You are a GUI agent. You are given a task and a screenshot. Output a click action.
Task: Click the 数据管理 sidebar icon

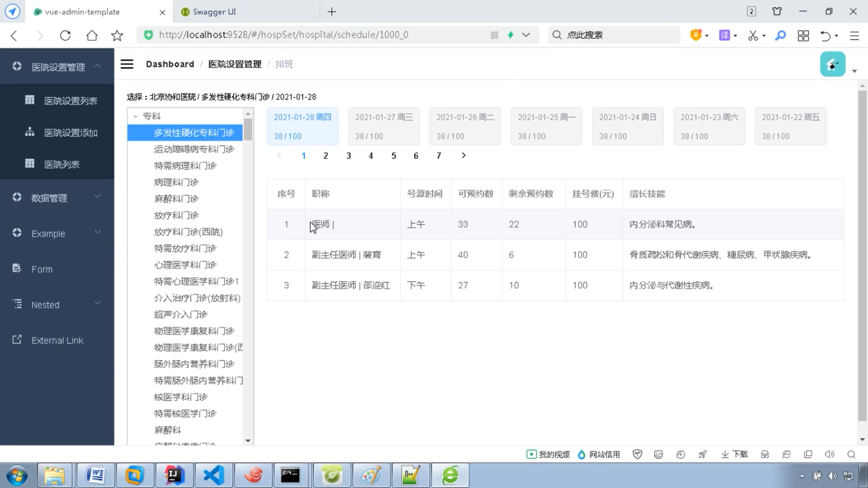pyautogui.click(x=17, y=197)
